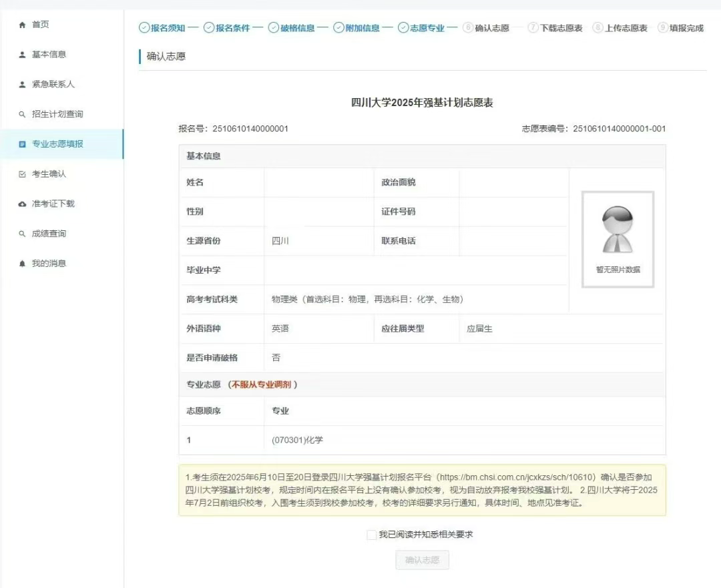Click the 否 value for 是否申请破格
This screenshot has height=588, width=721.
coord(276,358)
